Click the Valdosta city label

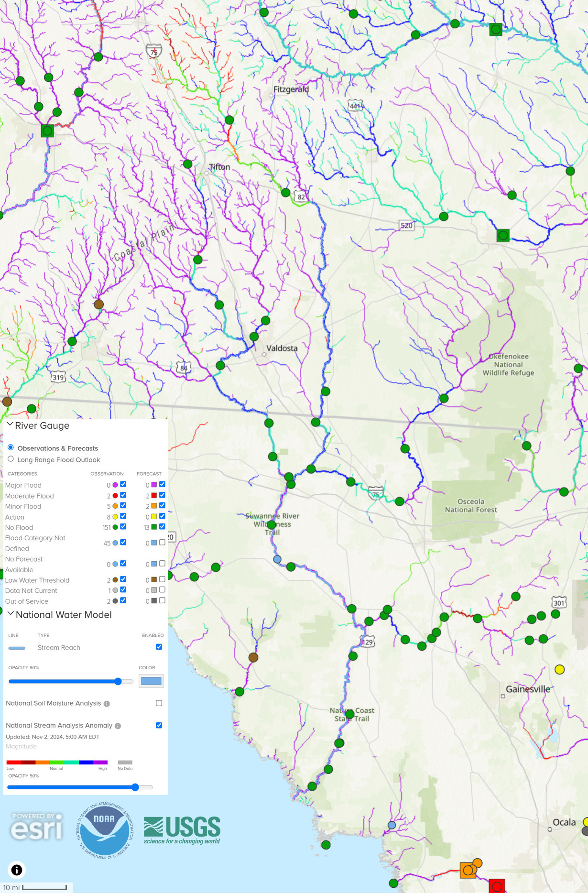click(x=282, y=348)
